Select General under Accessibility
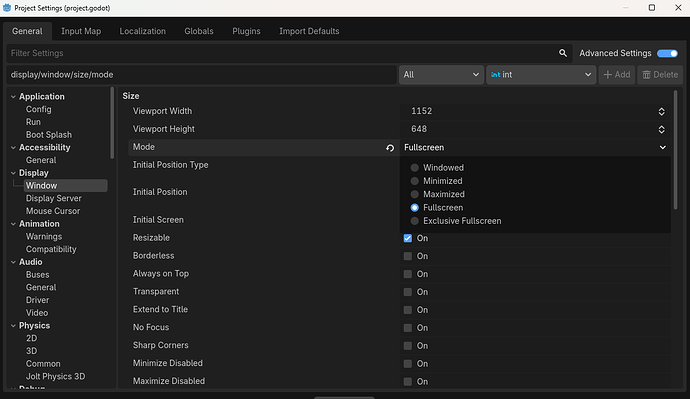Viewport: 690px width, 399px height. 41,160
